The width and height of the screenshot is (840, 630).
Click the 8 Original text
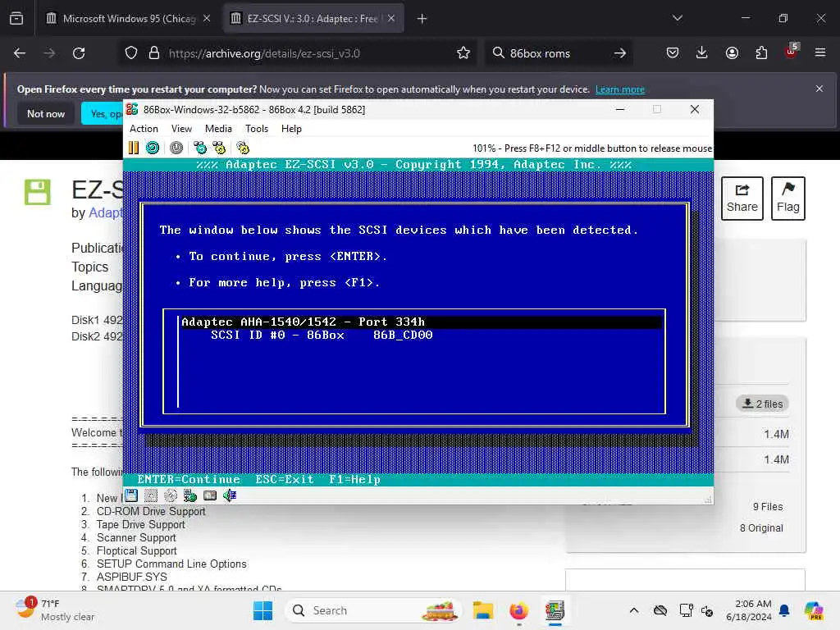pos(761,528)
